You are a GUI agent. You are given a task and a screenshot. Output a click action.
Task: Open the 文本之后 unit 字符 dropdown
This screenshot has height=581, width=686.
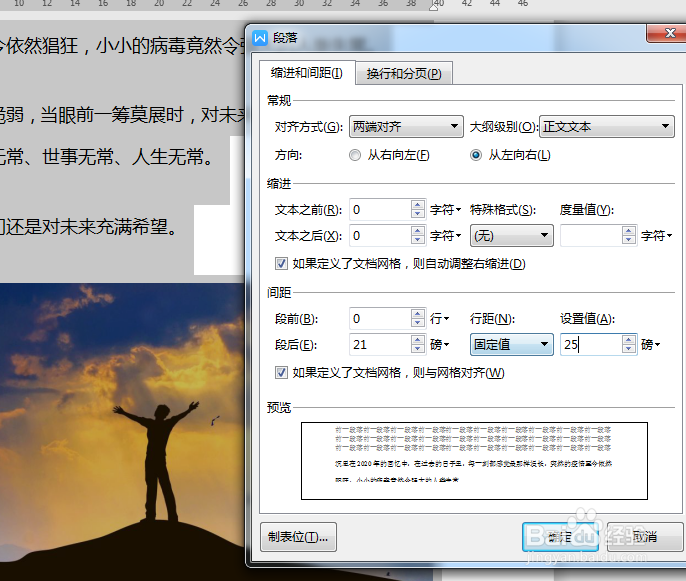pos(445,236)
